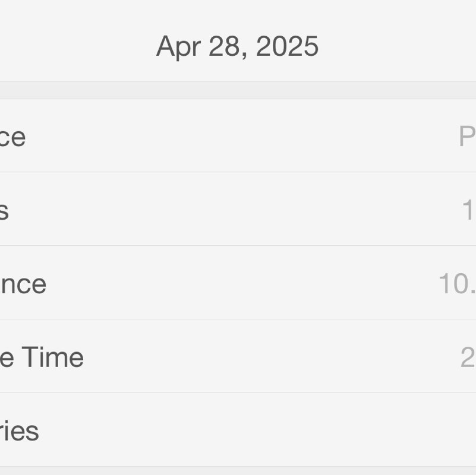The height and width of the screenshot is (475, 476).
Task: Select the label ending in 'ries'
Action: (19, 431)
